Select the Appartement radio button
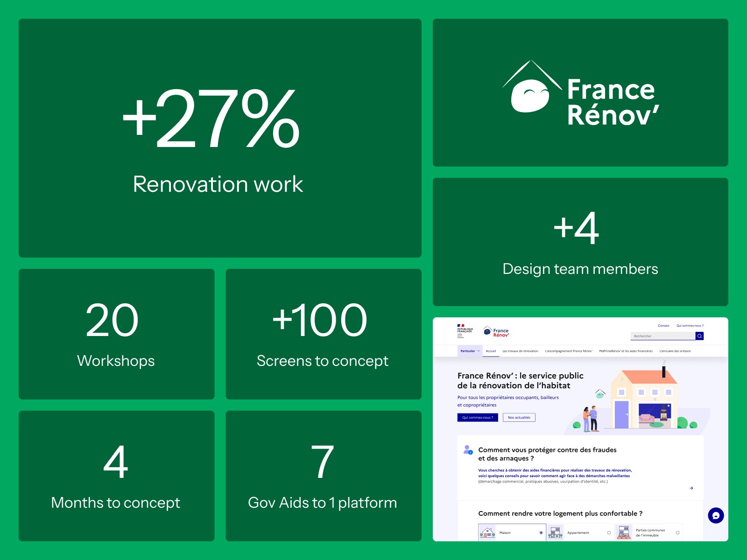 pos(609,532)
